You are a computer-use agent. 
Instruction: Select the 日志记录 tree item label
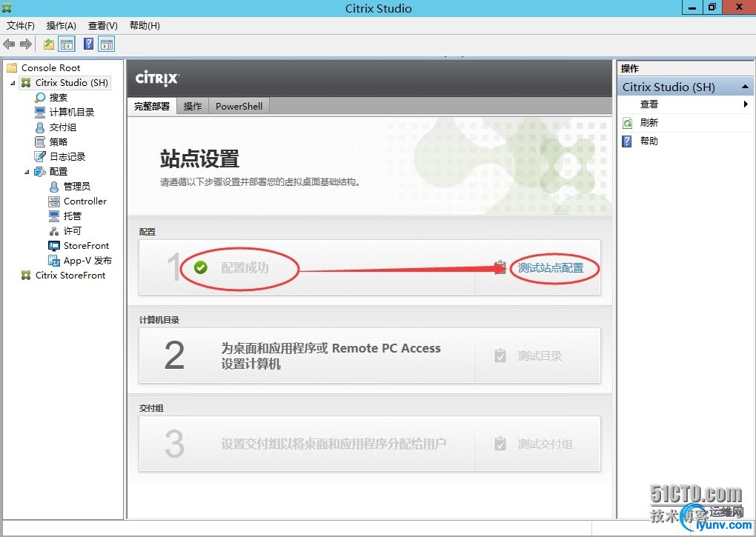click(67, 156)
